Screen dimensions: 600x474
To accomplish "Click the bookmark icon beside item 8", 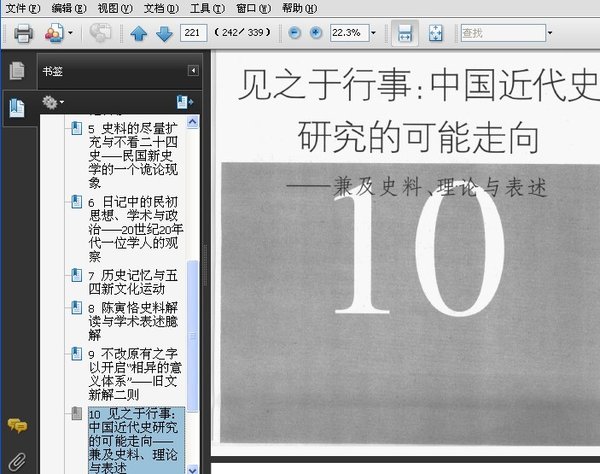I will tap(77, 308).
